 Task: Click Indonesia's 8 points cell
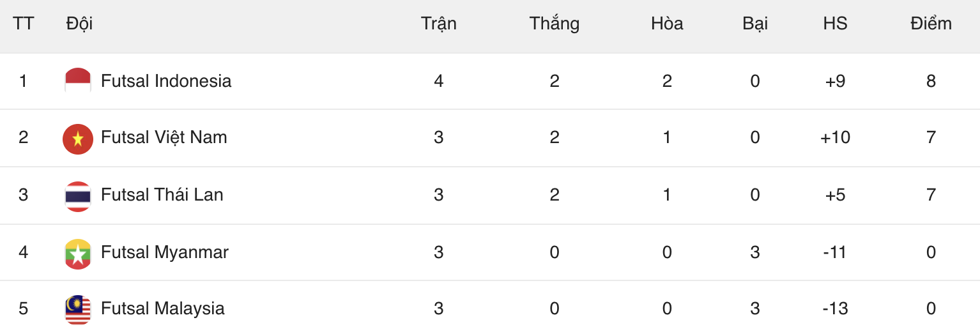point(931,81)
